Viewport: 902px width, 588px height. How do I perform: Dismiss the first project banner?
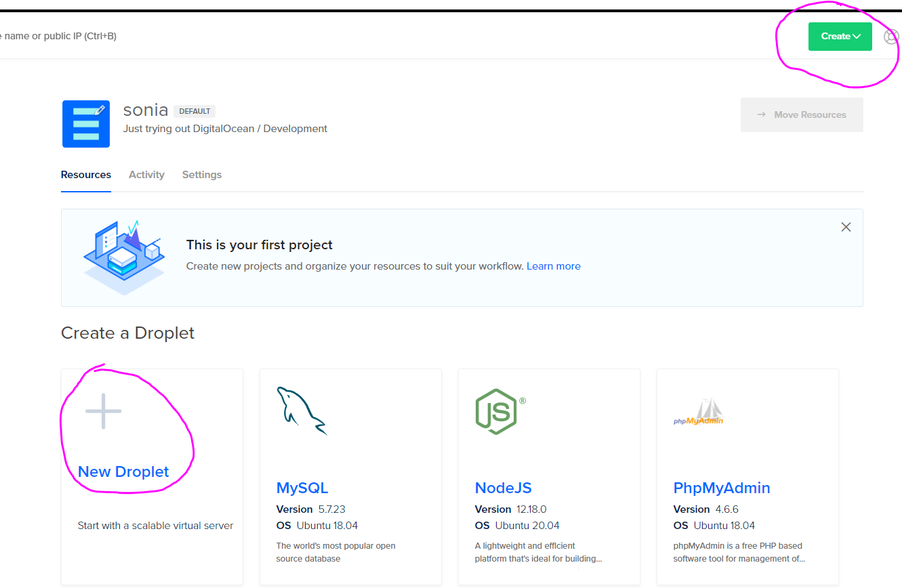[846, 227]
